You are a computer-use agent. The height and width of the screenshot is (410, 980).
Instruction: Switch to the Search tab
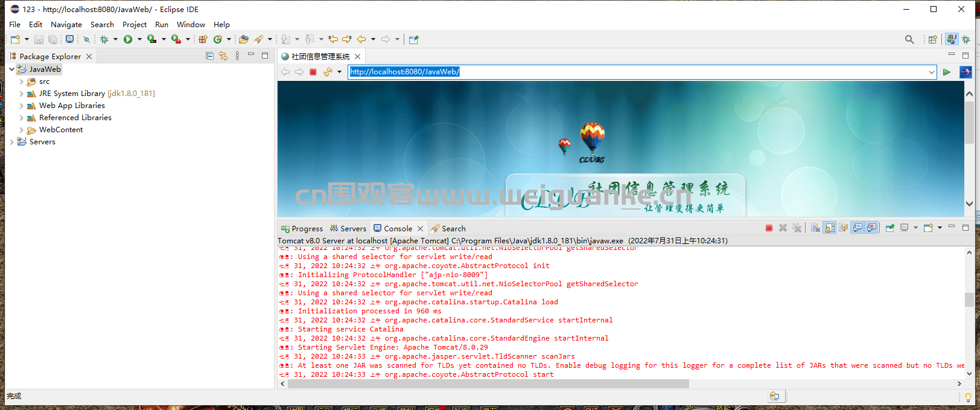tap(448, 229)
